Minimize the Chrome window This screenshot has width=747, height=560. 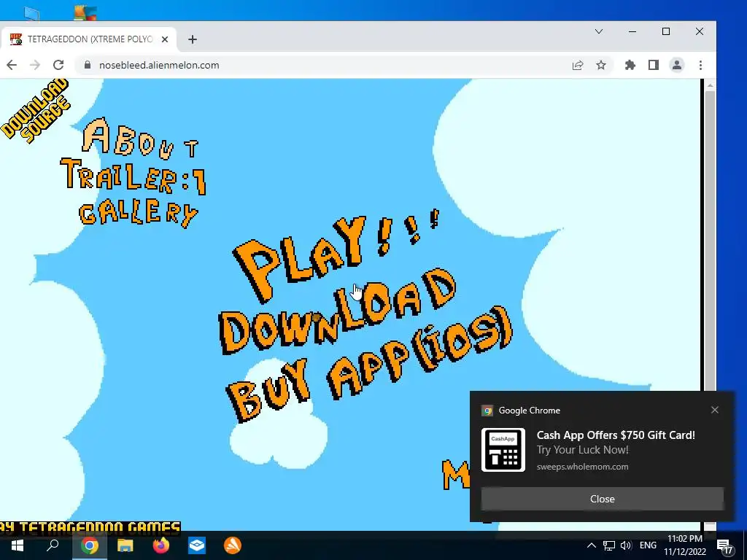pyautogui.click(x=632, y=31)
